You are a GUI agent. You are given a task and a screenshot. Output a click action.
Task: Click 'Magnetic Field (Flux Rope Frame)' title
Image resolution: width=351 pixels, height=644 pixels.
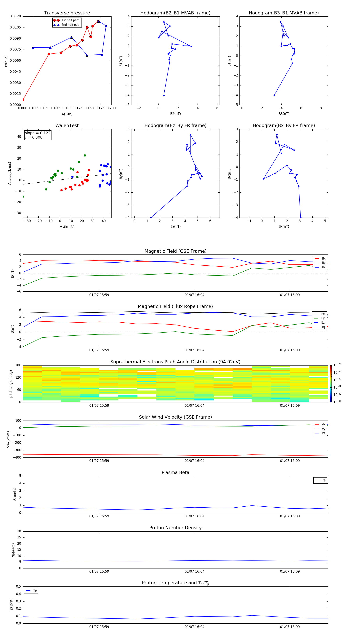click(x=175, y=307)
